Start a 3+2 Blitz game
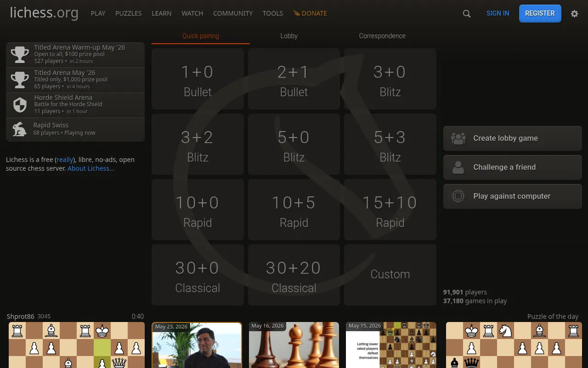The width and height of the screenshot is (588, 368). coord(198,144)
